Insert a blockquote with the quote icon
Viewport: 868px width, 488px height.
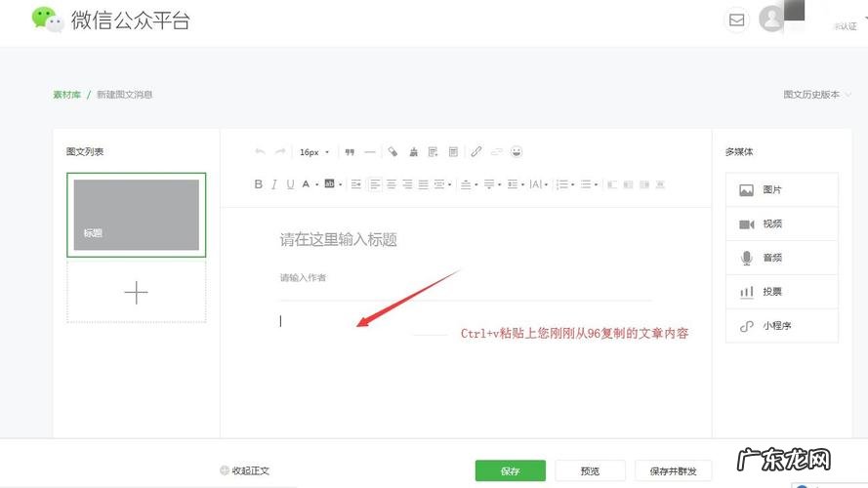tap(350, 152)
